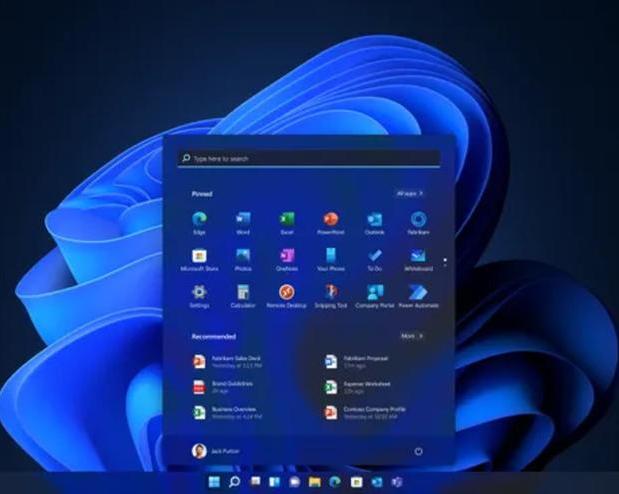Click the 'Type here to search' box
Image resolution: width=619 pixels, height=494 pixels.
coord(309,158)
